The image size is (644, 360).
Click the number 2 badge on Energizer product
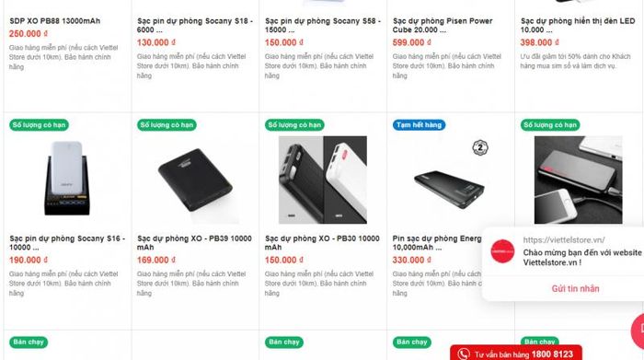[479, 147]
